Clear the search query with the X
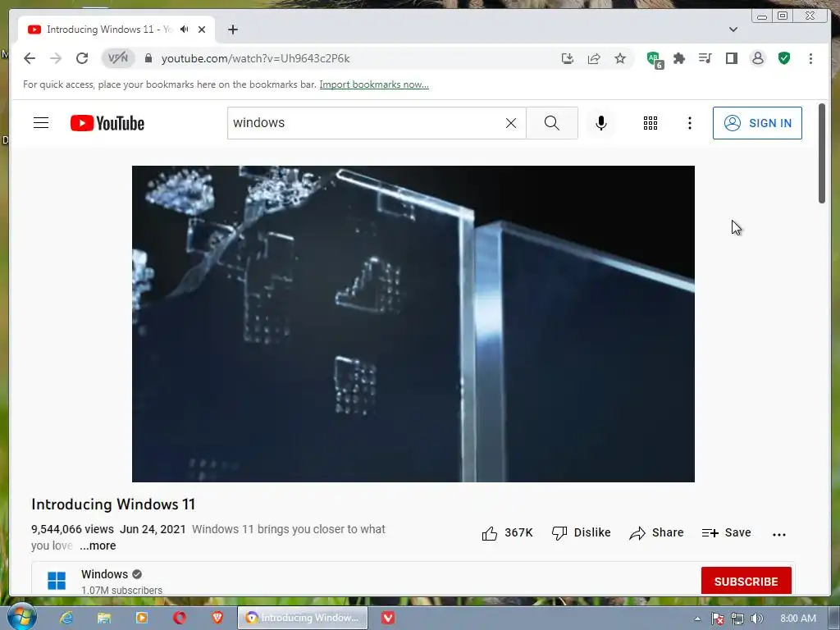 point(511,123)
